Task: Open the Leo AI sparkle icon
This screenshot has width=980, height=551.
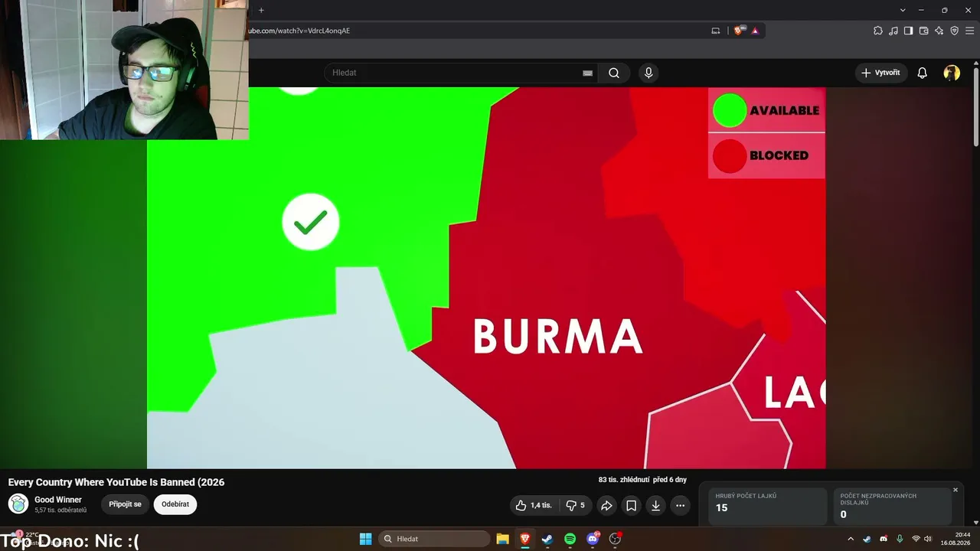Action: pyautogui.click(x=939, y=31)
